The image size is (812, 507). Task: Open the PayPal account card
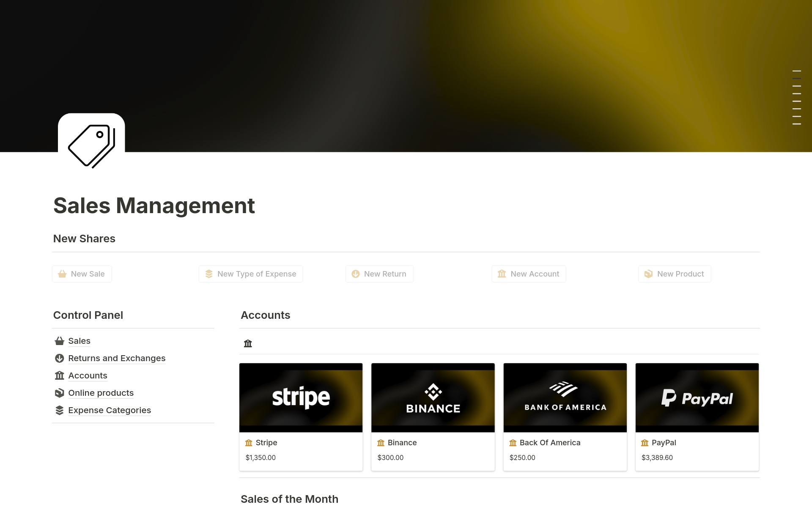[697, 397]
